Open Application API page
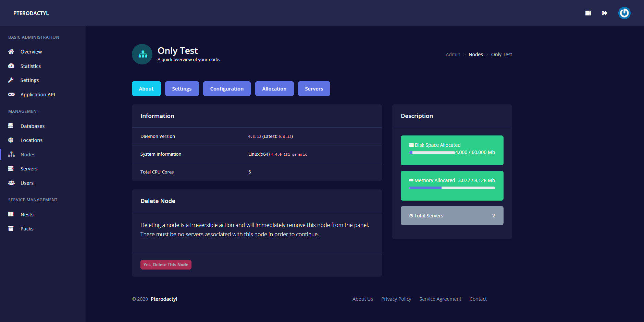 tap(38, 95)
